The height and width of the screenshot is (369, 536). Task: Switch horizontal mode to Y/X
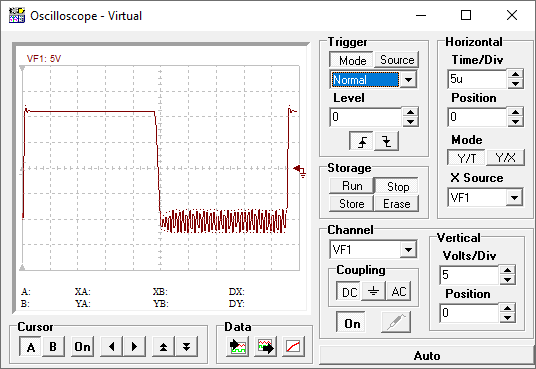(505, 158)
